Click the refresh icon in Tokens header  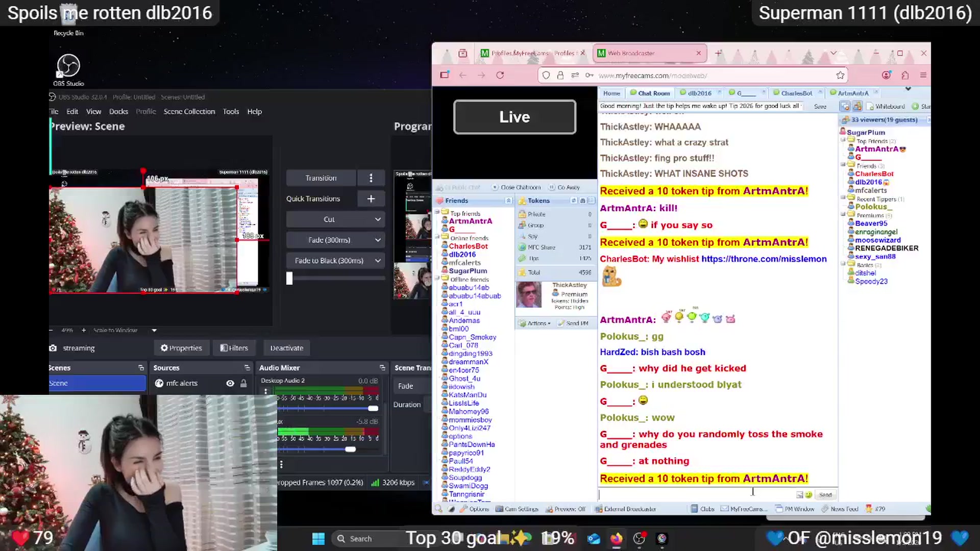pos(574,201)
